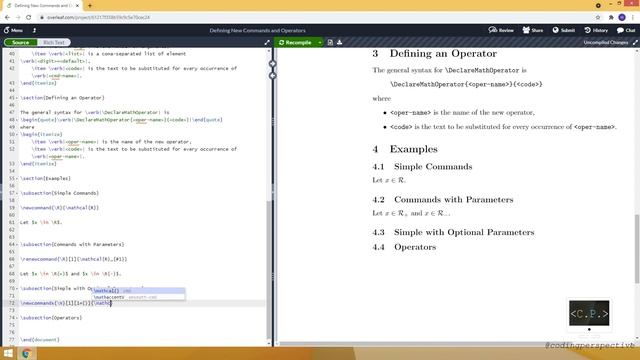Click the '4.4 Operators' PDF heading
The width and height of the screenshot is (640, 360).
coord(404,247)
